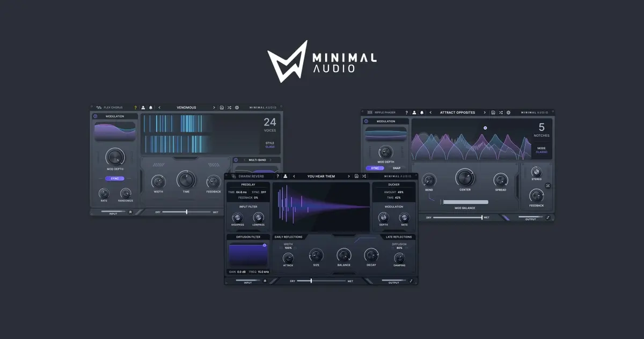This screenshot has width=644, height=339.
Task: Toggle the Swarm Reverb predelay SYNC value
Action: coord(264,192)
